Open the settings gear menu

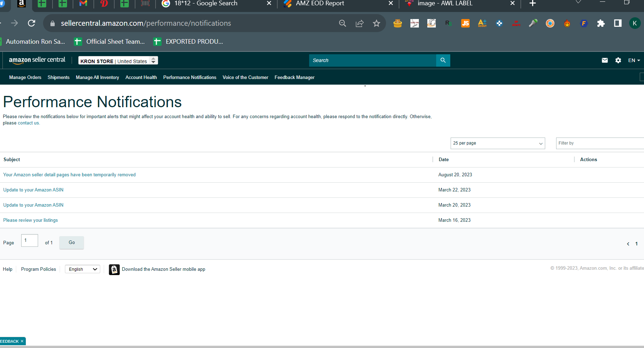[618, 60]
